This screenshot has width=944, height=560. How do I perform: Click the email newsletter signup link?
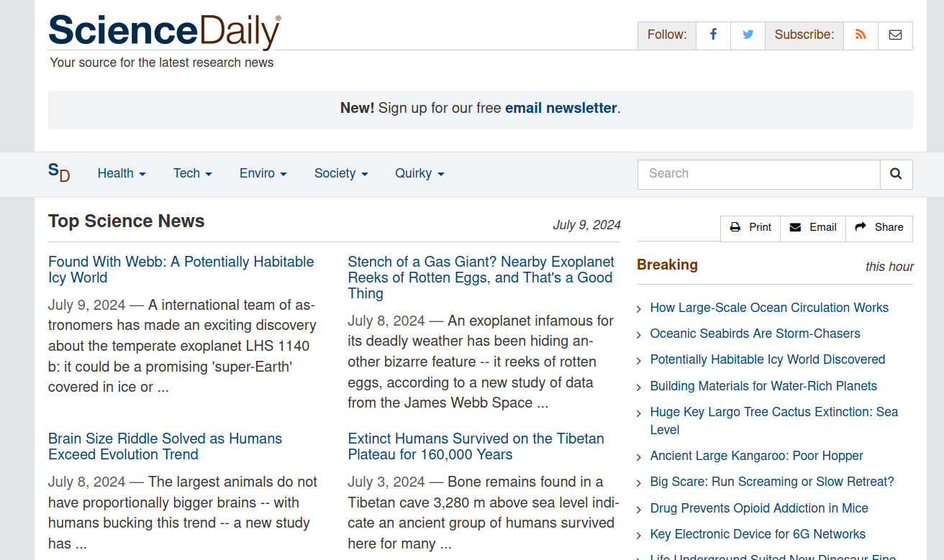click(x=560, y=109)
